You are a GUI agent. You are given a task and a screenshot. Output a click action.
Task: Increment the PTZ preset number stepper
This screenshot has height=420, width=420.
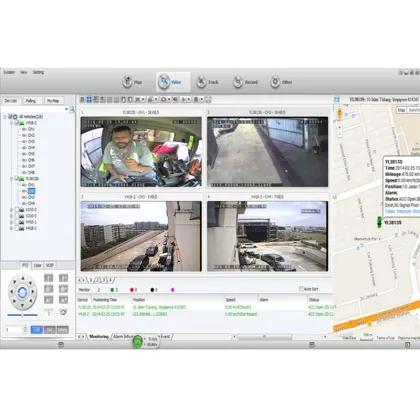point(25,328)
